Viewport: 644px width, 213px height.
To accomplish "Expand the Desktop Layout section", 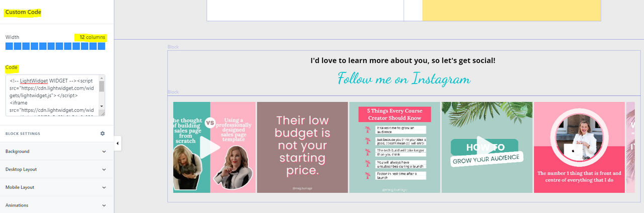I will click(x=56, y=169).
